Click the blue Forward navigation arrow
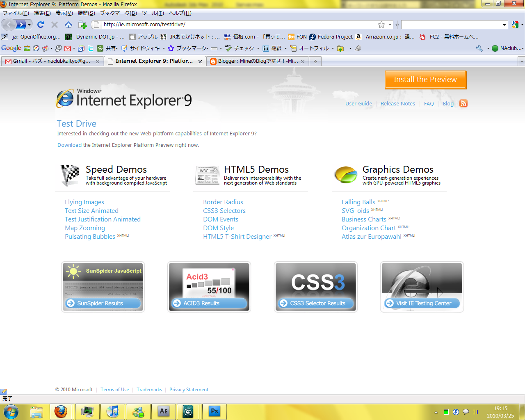Viewport: 525px width, 420px height. click(21, 25)
